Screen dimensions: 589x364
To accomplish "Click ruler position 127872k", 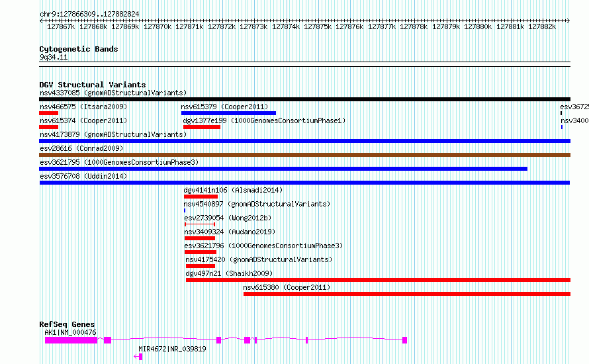I will 222,26.
